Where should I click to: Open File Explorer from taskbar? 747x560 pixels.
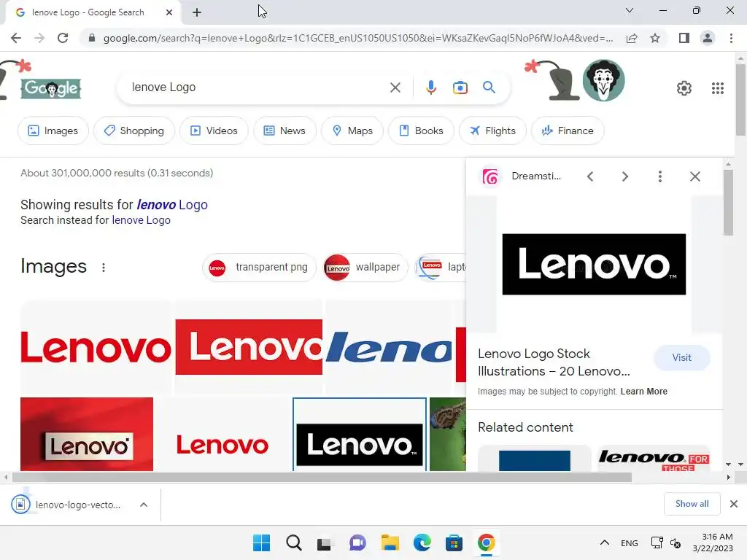[x=390, y=542]
